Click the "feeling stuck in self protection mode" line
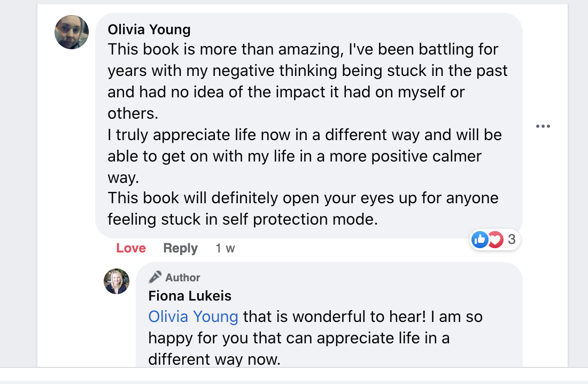This screenshot has width=588, height=384. point(243,219)
